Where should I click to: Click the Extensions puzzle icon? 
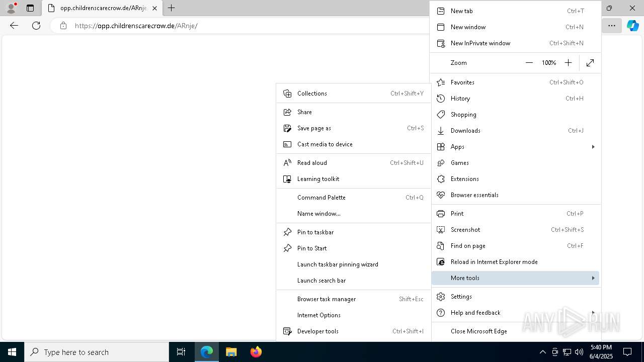click(441, 179)
